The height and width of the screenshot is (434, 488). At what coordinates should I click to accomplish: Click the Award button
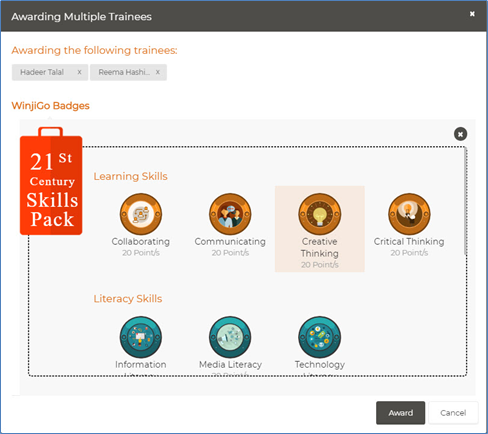(400, 413)
